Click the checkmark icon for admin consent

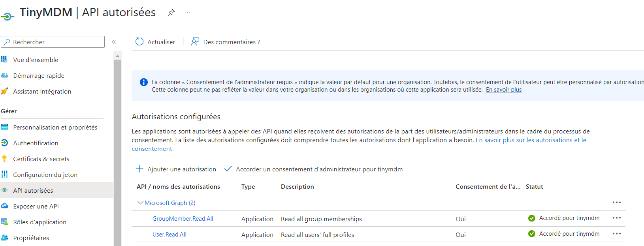click(228, 169)
